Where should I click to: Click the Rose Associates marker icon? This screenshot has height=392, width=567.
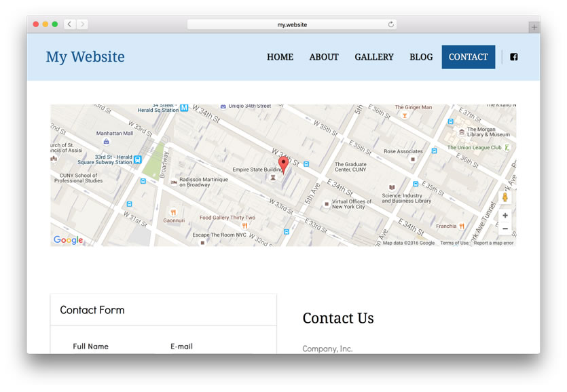click(x=413, y=159)
